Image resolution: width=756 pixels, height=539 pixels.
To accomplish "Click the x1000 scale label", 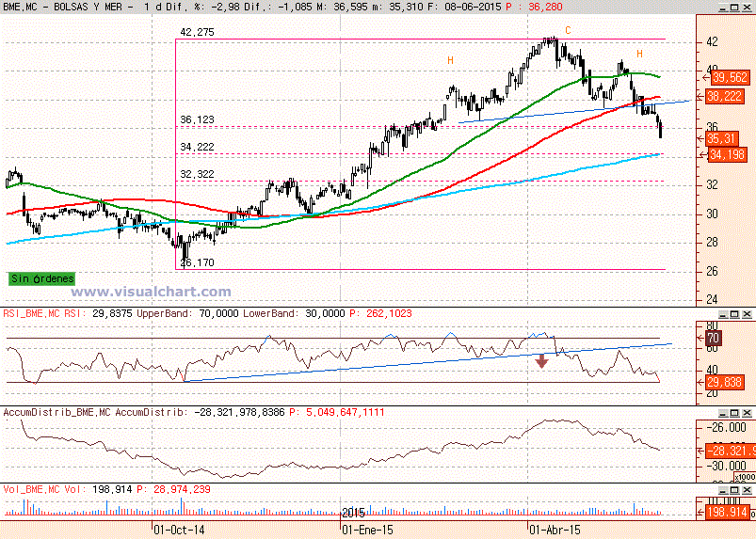I will point(744,477).
